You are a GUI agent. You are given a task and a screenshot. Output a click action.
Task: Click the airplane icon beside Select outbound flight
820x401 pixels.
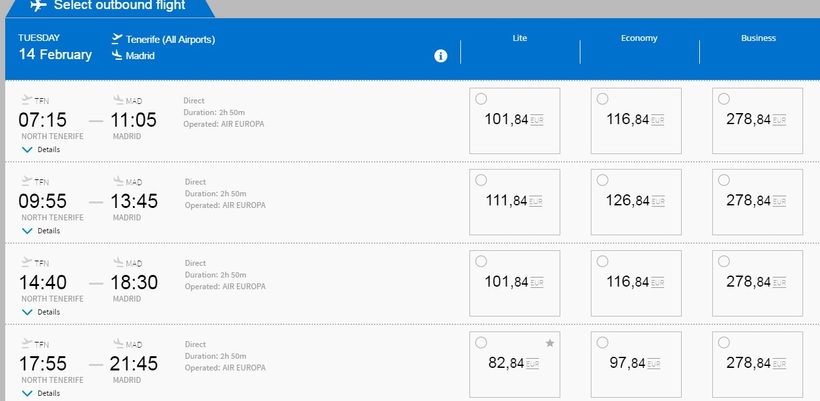point(38,5)
